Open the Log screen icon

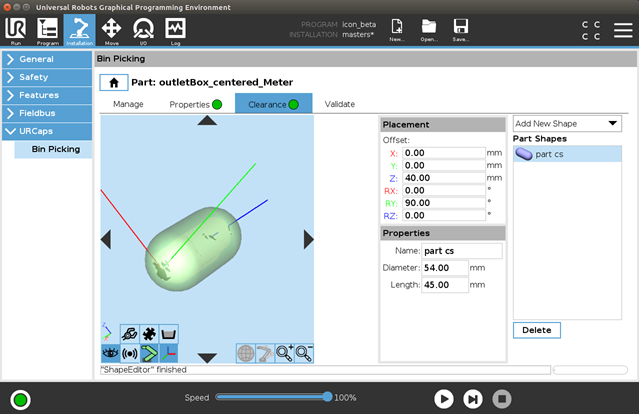coord(175,31)
